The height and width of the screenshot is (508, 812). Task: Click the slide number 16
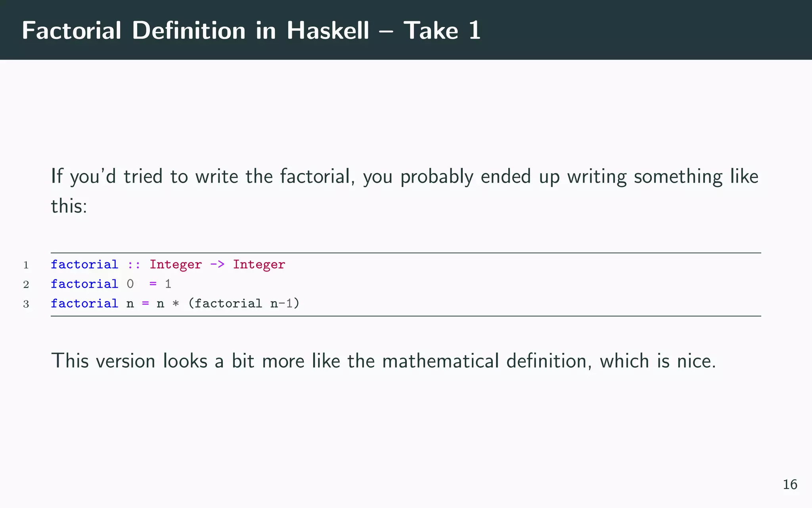click(790, 485)
